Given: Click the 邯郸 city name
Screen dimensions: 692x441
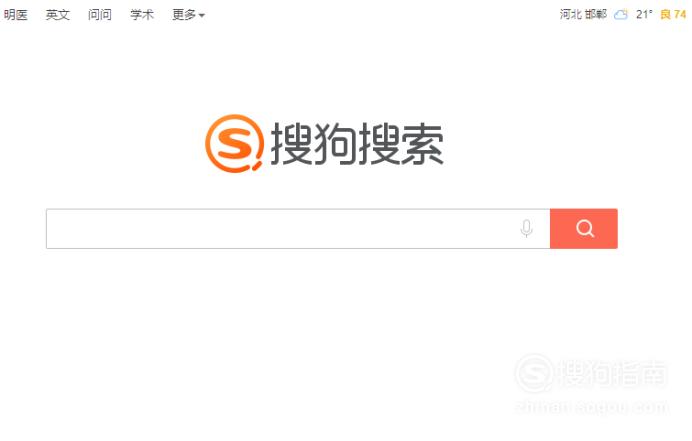Looking at the screenshot, I should click(596, 15).
